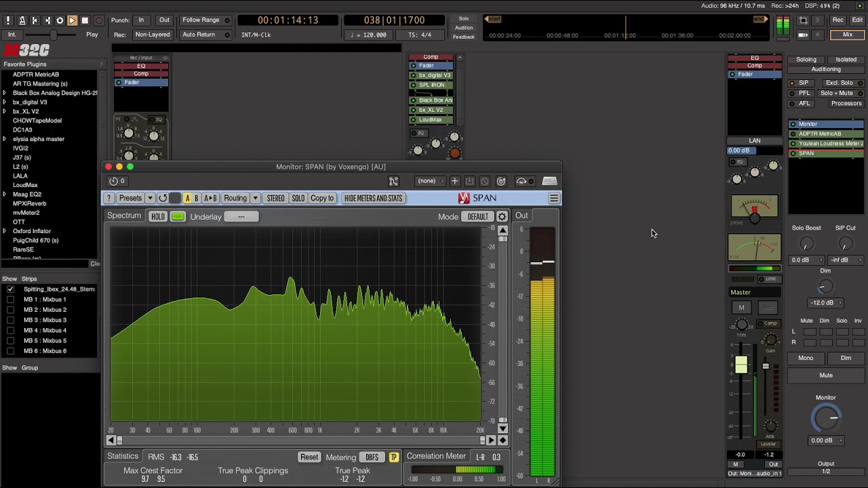
Task: Toggle the metronome click icon
Action: tap(22, 20)
